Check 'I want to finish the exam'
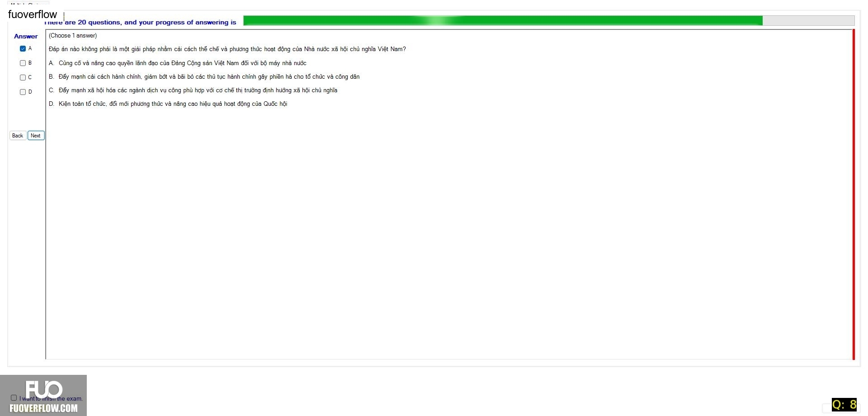 pyautogui.click(x=14, y=398)
